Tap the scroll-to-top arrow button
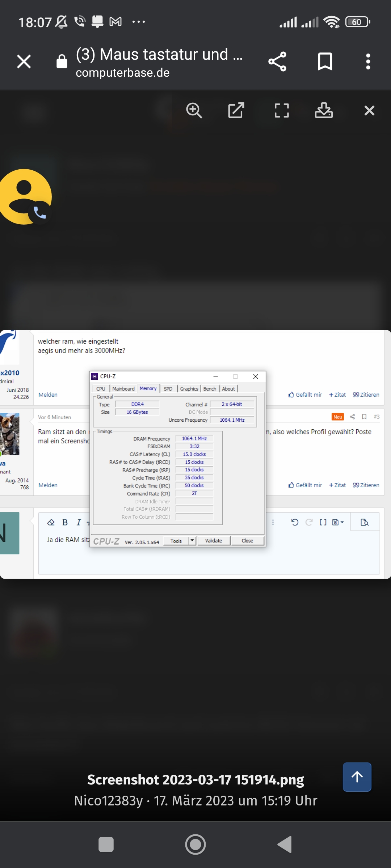Screen dimensions: 391x868 357,777
